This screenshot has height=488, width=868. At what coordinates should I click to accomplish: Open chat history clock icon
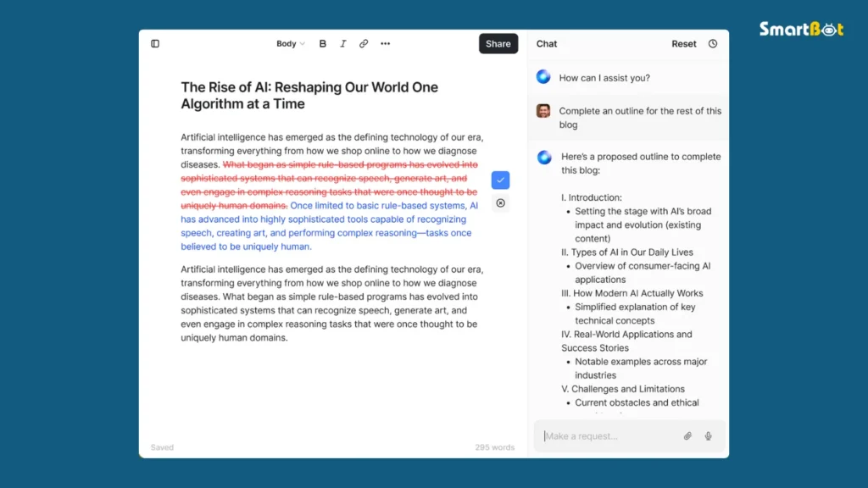tap(712, 44)
